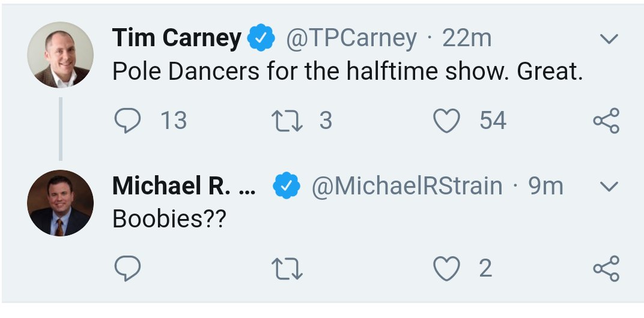Reply to Tim Carney's tweet
644x318 pixels.
(x=127, y=121)
